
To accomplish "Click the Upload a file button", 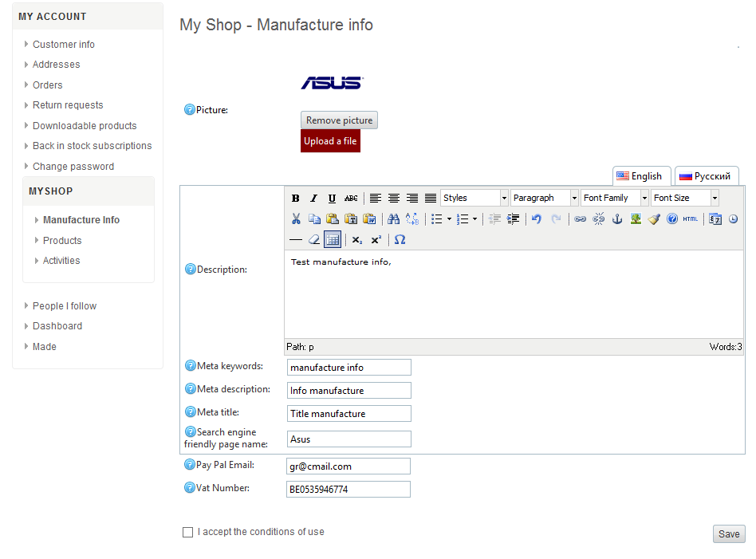I will click(330, 141).
